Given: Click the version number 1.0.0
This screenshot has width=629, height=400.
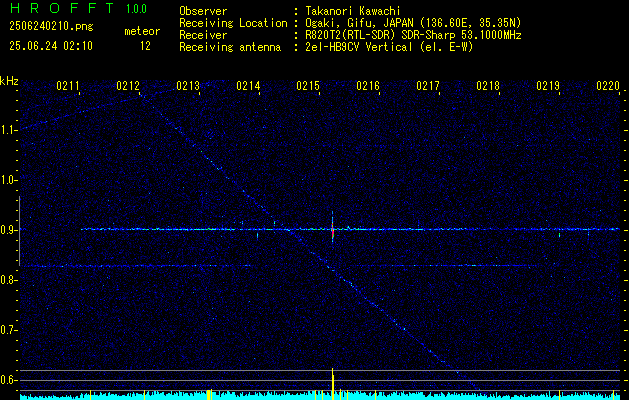Looking at the screenshot, I should click(136, 9).
